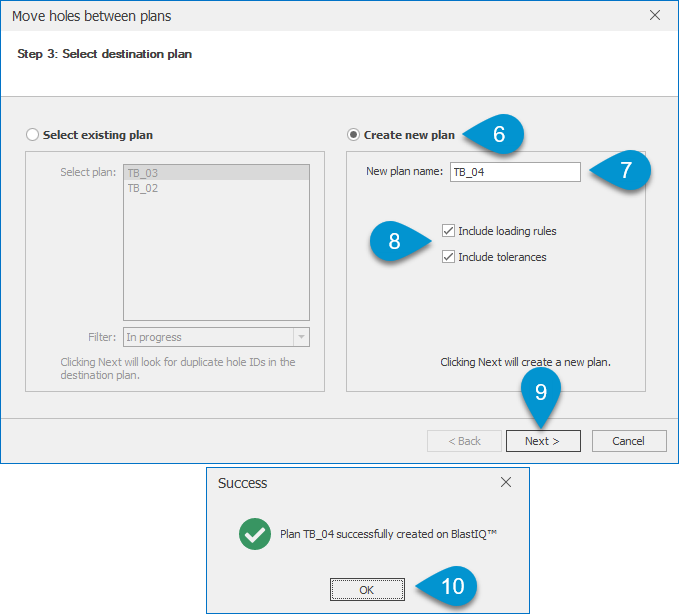
Task: Select the 'Create new plan' radio button
Action: tap(353, 135)
